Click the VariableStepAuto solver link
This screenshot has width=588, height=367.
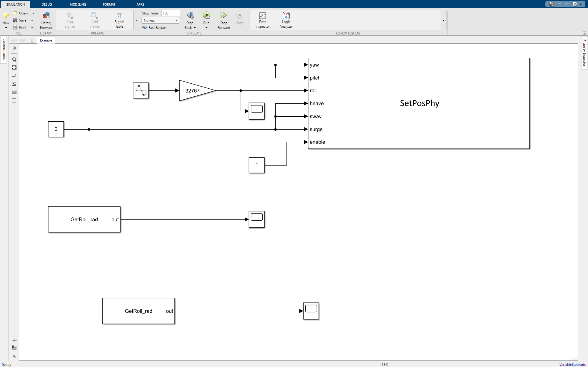point(572,365)
